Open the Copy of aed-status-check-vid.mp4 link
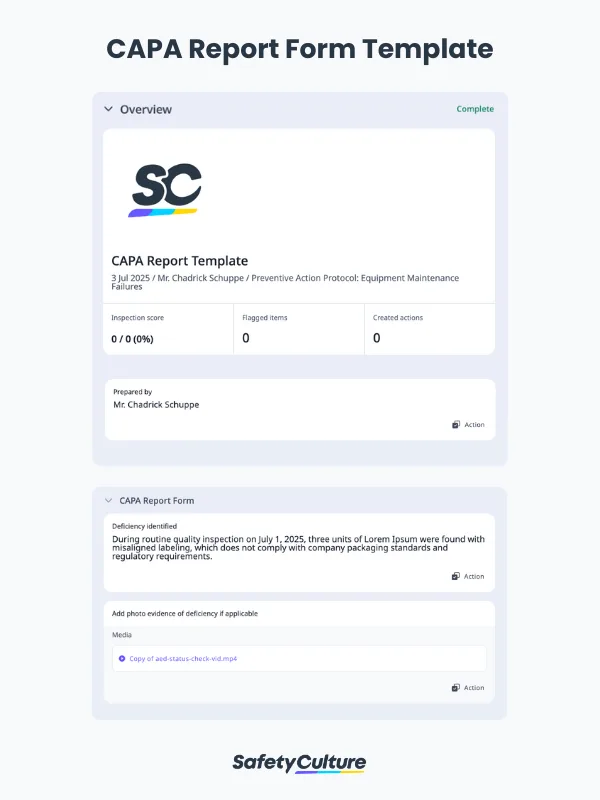 pyautogui.click(x=183, y=659)
